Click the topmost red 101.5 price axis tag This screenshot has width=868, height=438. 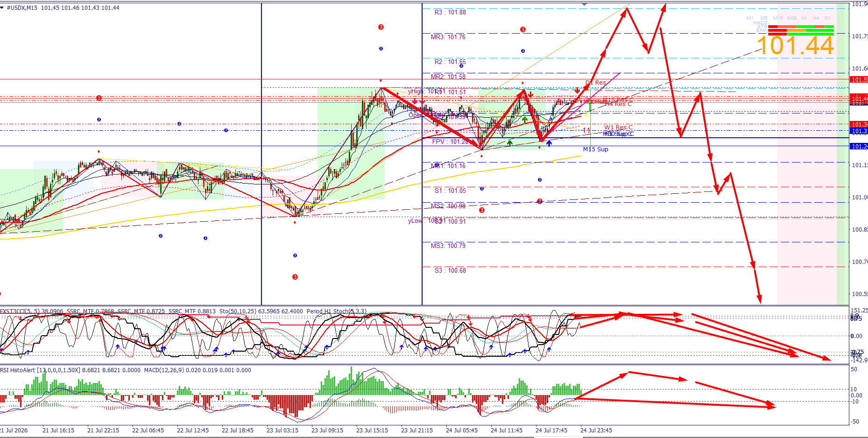(x=859, y=79)
